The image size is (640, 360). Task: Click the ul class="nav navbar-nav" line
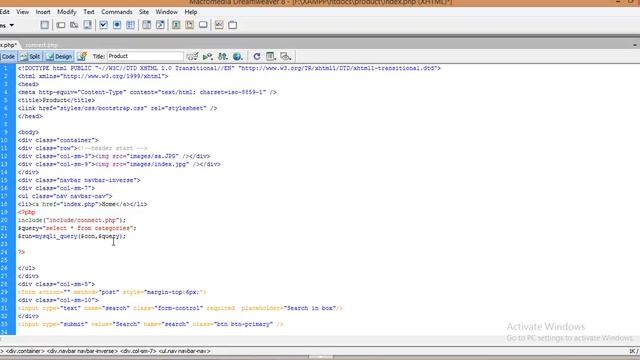pos(65,196)
